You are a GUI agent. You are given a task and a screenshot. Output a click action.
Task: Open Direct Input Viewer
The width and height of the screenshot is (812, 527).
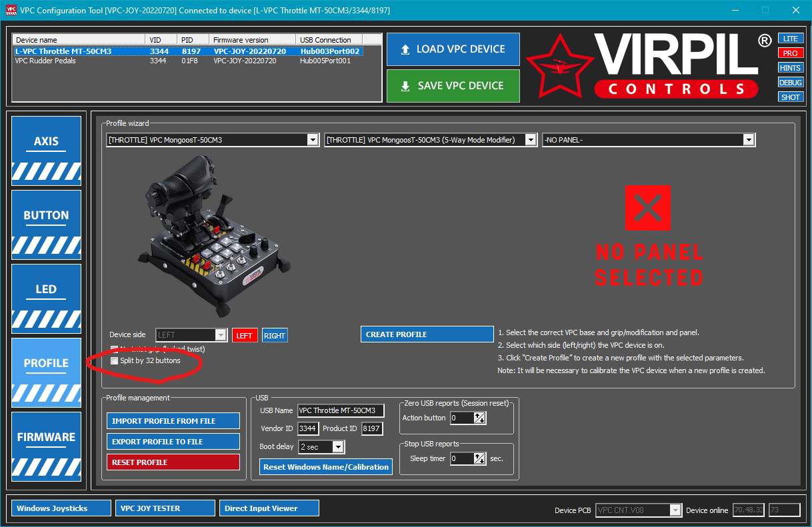269,508
